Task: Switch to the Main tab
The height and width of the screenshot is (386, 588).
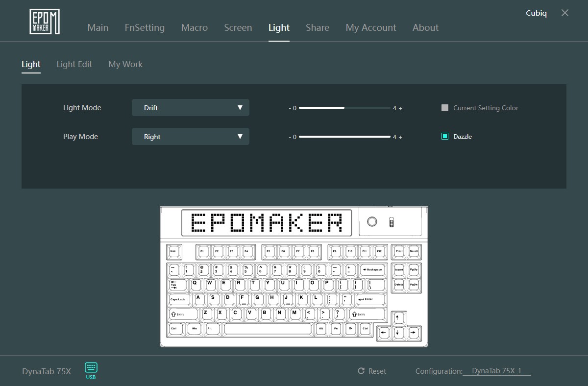Action: (98, 27)
